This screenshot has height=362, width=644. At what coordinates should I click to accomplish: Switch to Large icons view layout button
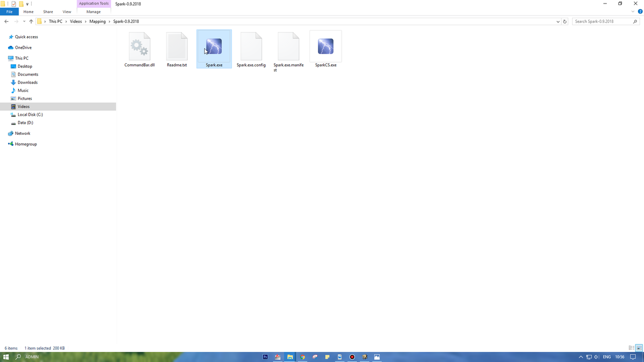pyautogui.click(x=639, y=348)
